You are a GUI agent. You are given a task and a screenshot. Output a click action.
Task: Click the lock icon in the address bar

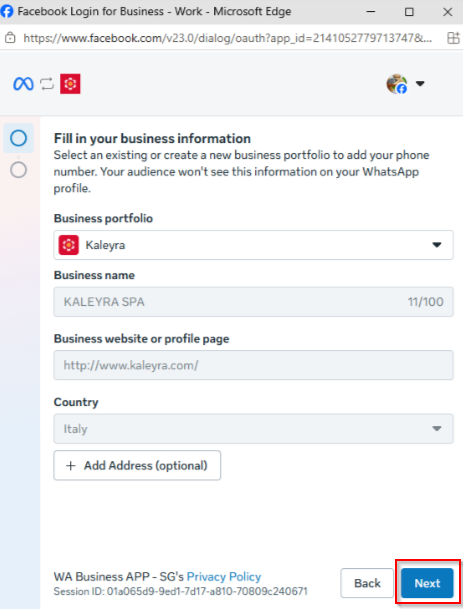10,38
